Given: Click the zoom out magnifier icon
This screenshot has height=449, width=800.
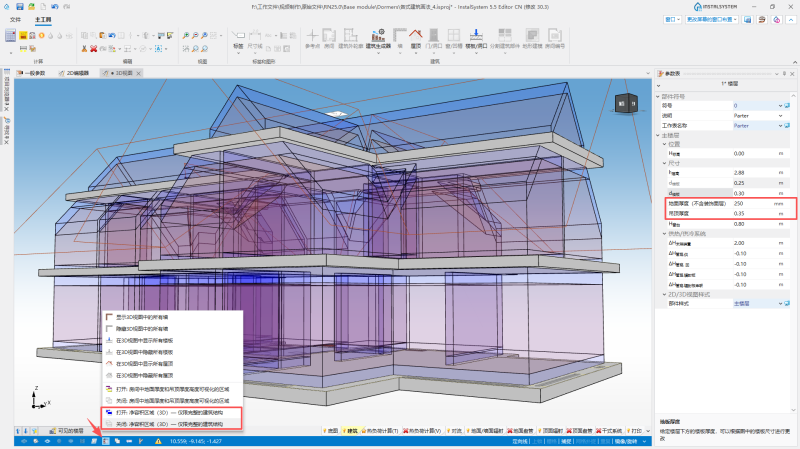Looking at the screenshot, I should [195, 35].
